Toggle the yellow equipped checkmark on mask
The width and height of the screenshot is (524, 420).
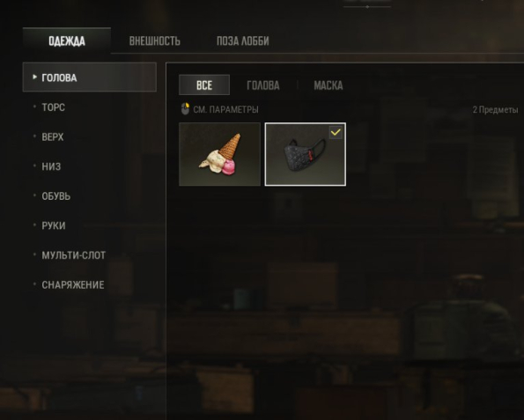pos(336,132)
